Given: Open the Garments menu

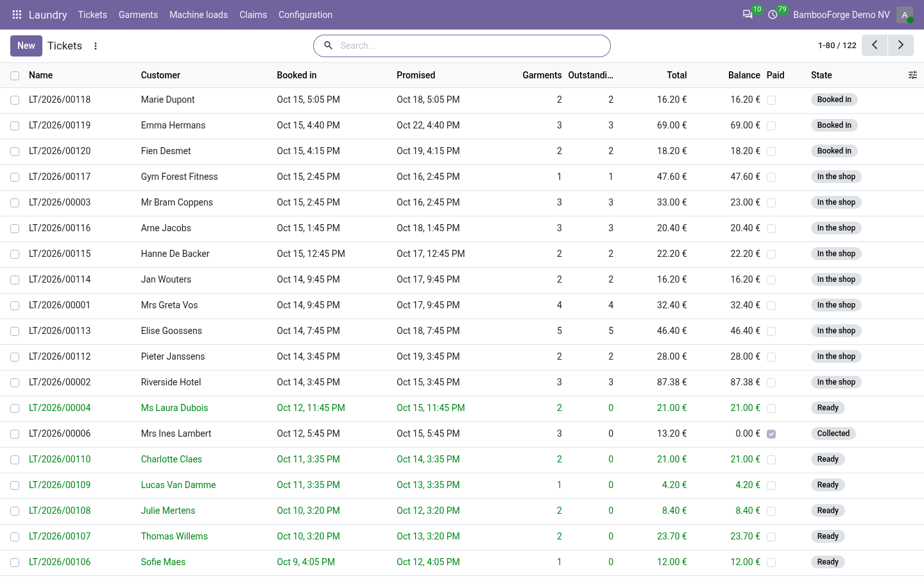Looking at the screenshot, I should (x=138, y=15).
